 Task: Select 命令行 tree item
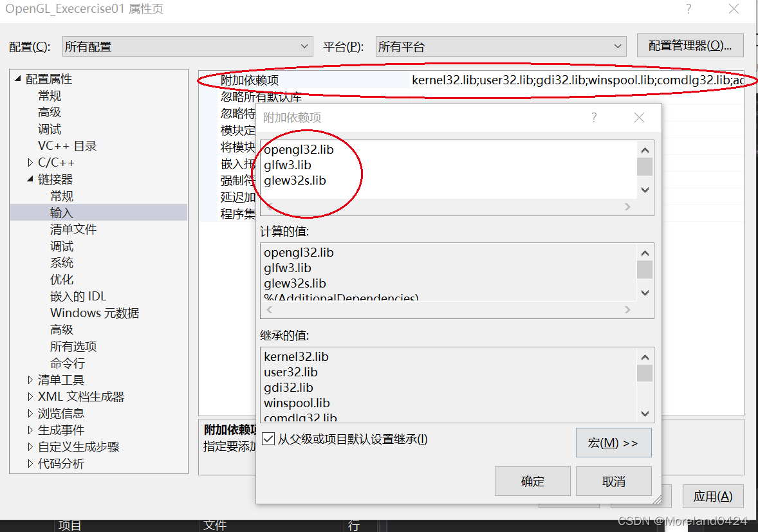coord(68,363)
